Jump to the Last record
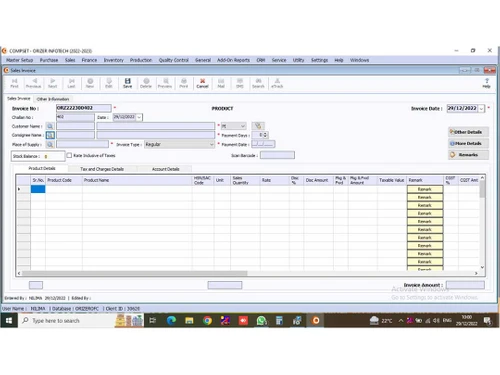Image resolution: width=500 pixels, height=375 pixels. click(x=71, y=83)
